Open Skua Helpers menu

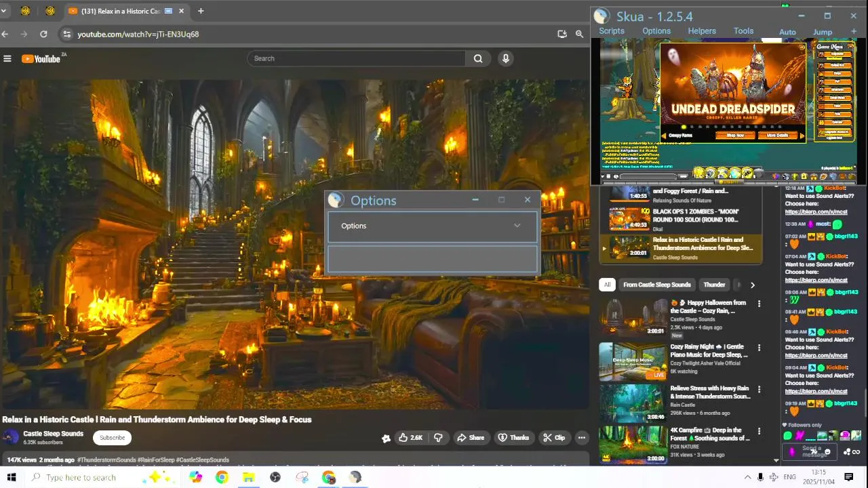point(702,31)
